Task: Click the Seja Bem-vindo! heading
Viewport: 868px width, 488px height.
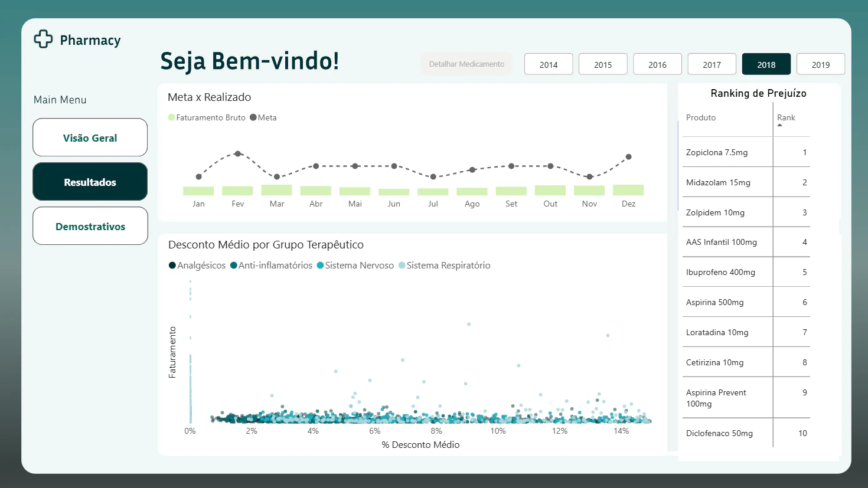Action: coord(250,61)
